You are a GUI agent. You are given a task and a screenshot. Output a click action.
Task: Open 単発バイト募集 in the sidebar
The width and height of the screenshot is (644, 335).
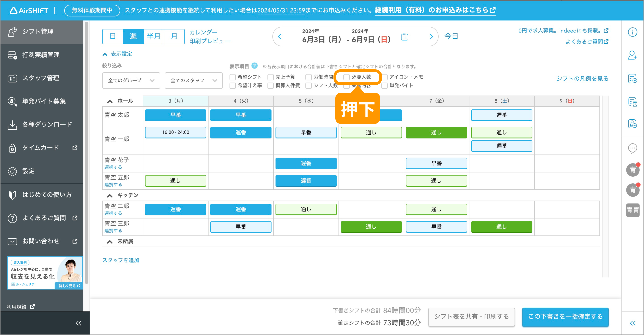click(x=41, y=101)
